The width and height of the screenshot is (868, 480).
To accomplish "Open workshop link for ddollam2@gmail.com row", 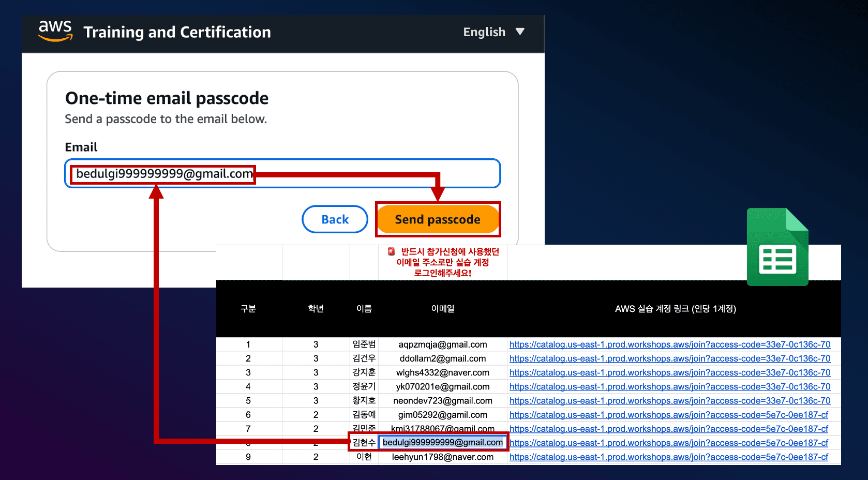I will (x=669, y=358).
